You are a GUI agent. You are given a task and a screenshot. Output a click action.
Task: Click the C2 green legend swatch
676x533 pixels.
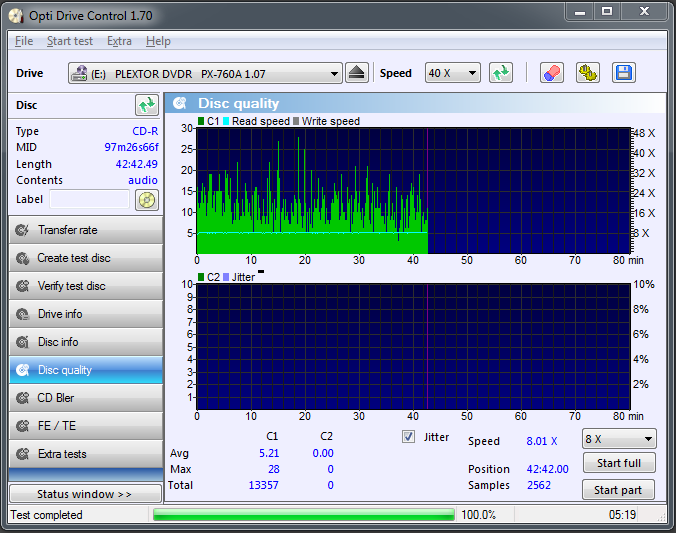[x=201, y=277]
